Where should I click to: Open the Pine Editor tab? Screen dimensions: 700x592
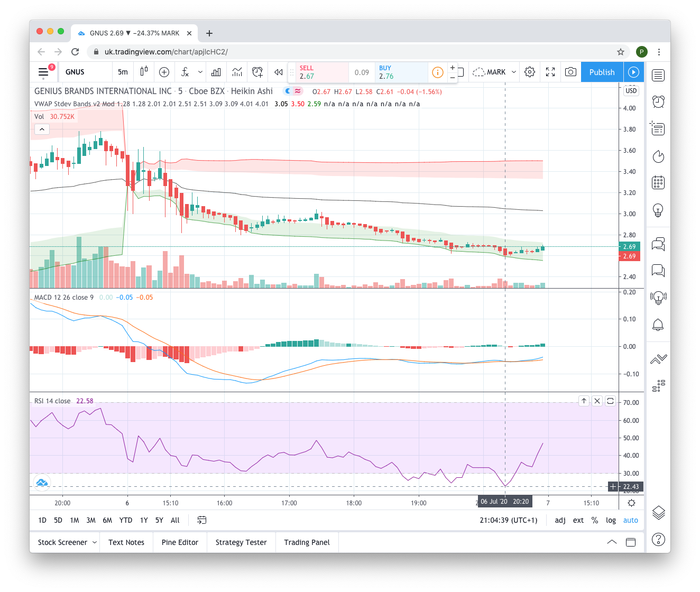pos(180,542)
